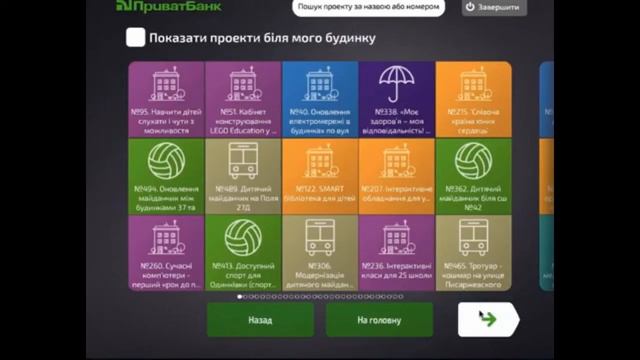640x360 pixels.
Task: Open volleyball project №494 playground tile
Action: 166,176
